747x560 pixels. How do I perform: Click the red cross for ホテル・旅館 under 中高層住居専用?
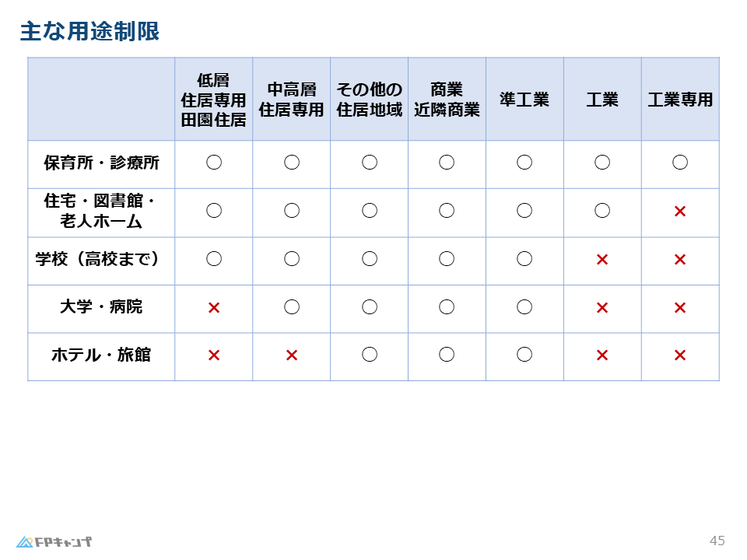(x=292, y=355)
